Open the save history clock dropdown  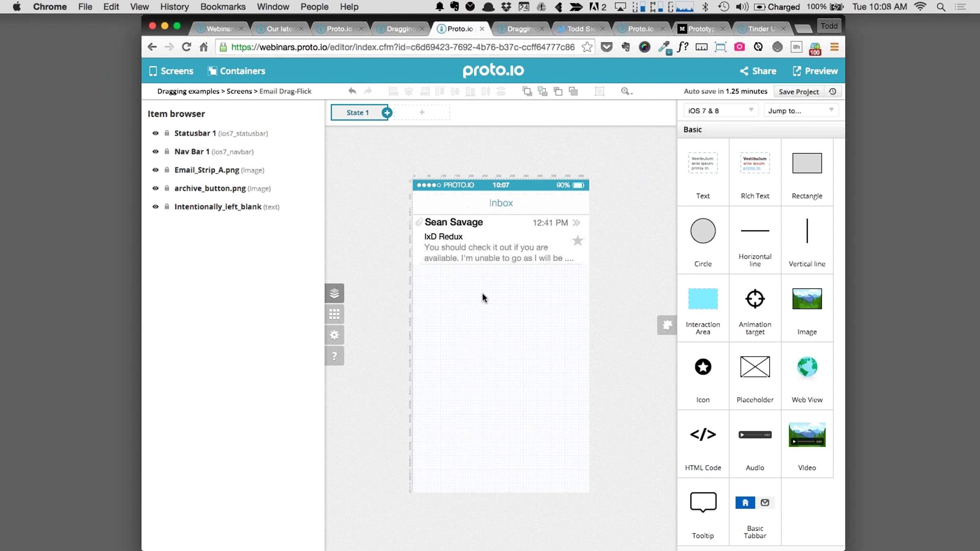point(833,91)
